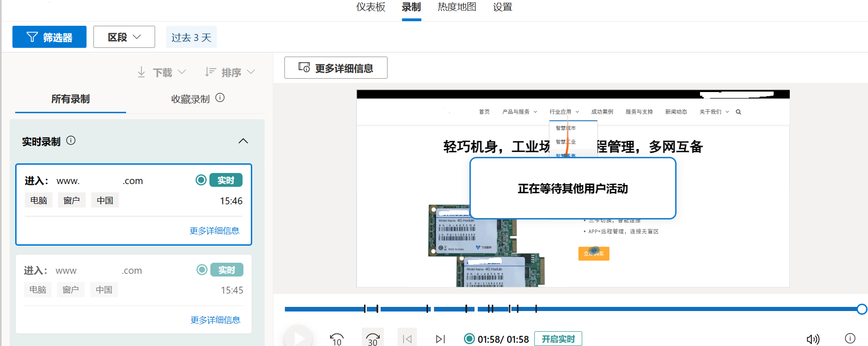Viewport: 868px width, 346px height.
Task: Click the 筛选器 filter button
Action: (49, 37)
